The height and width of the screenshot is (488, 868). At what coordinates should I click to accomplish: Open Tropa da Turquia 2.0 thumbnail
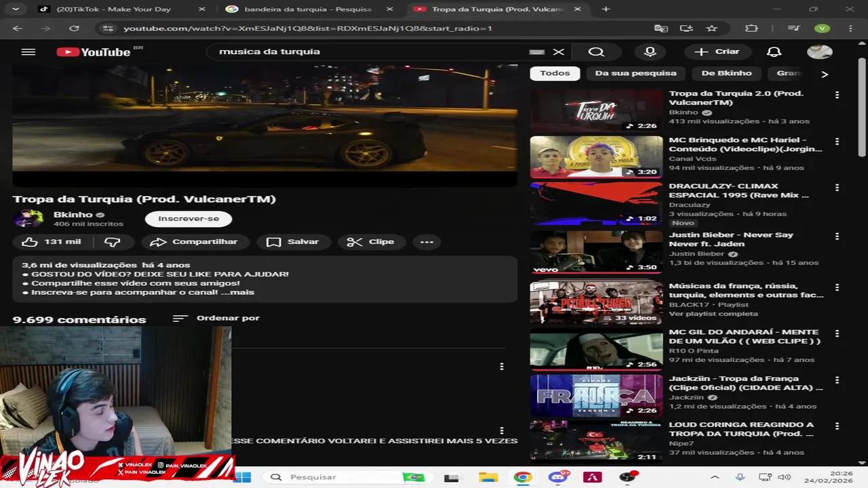pyautogui.click(x=596, y=110)
